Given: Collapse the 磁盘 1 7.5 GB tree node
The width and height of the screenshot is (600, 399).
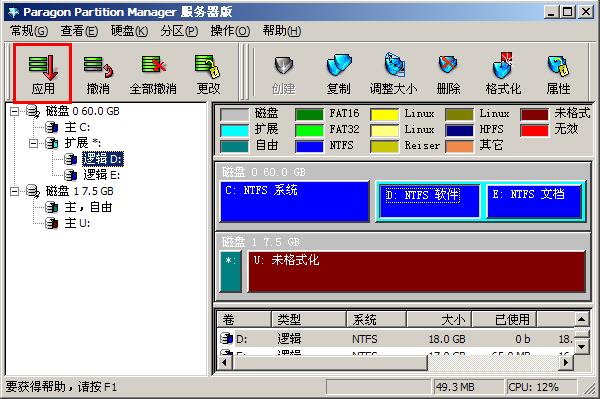Looking at the screenshot, I should (x=15, y=191).
